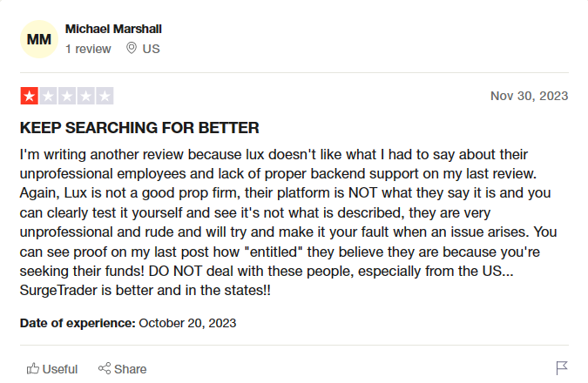The height and width of the screenshot is (383, 588).
Task: Click the third gray rating star
Action: point(67,96)
